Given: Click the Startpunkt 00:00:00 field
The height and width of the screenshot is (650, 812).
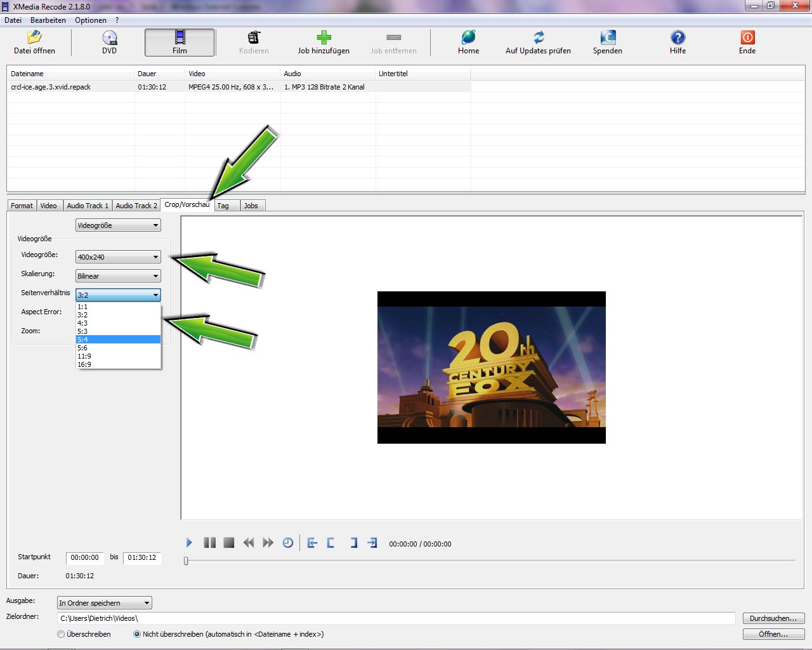Looking at the screenshot, I should 85,558.
